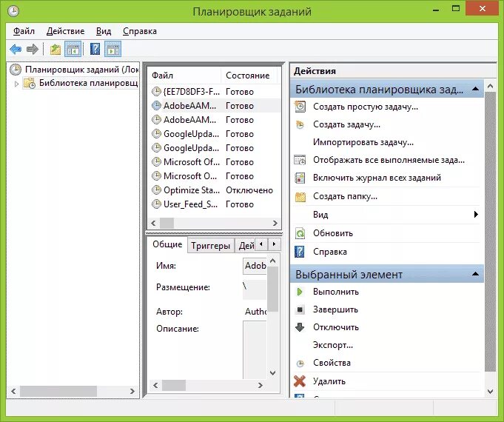Viewport: 504px width, 422px height.
Task: Click the refresh icon beside 'Обновить'
Action: 300,233
